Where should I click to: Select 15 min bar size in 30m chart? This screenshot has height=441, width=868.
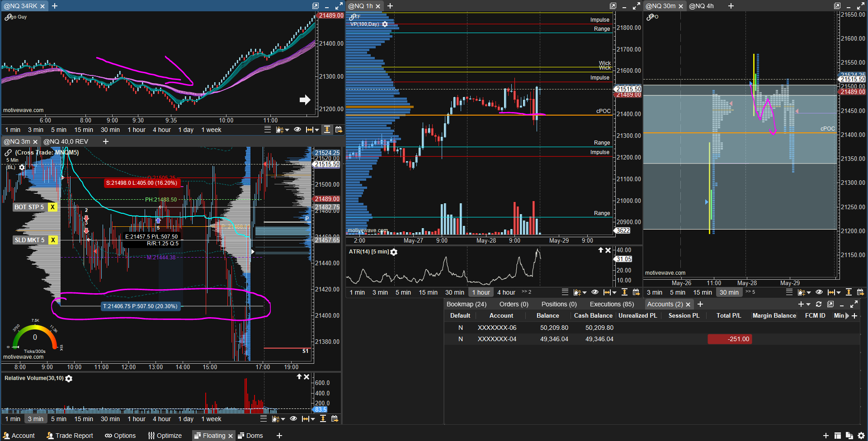coord(703,292)
